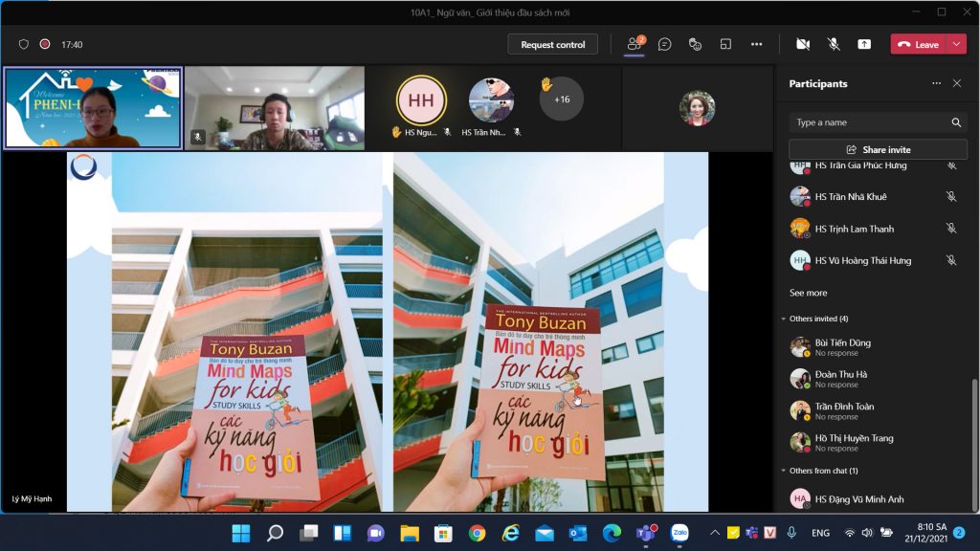
Task: Show hidden system tray icons
Action: pos(714,533)
